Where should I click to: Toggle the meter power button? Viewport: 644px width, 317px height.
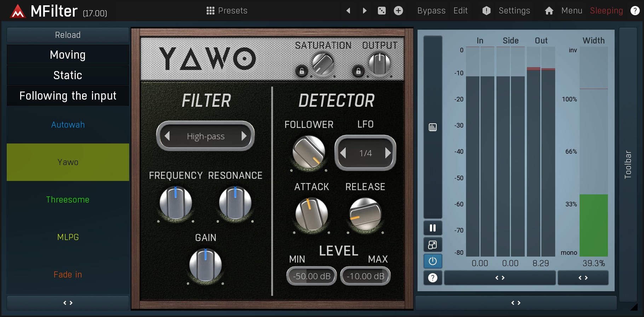click(x=432, y=261)
